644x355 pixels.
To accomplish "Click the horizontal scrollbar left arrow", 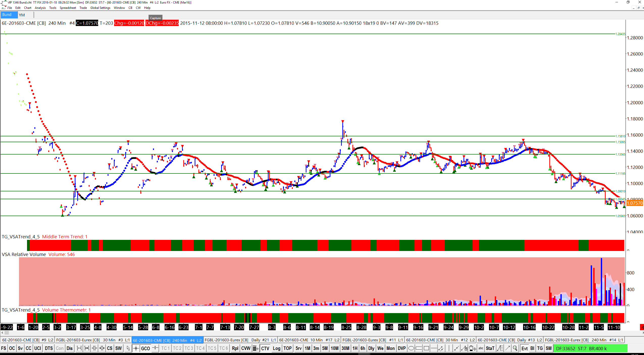I will [2, 333].
